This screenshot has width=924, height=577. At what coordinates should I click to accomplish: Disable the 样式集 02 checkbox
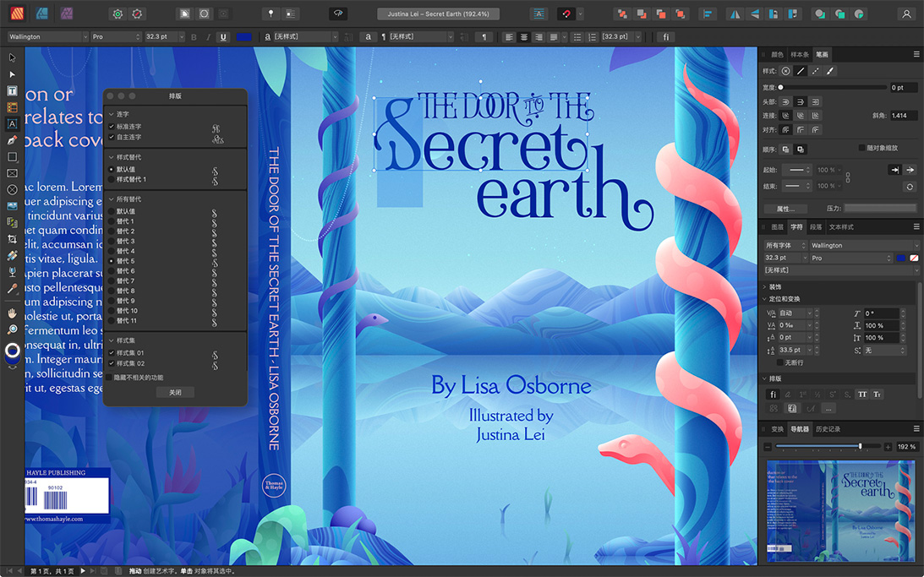(112, 363)
